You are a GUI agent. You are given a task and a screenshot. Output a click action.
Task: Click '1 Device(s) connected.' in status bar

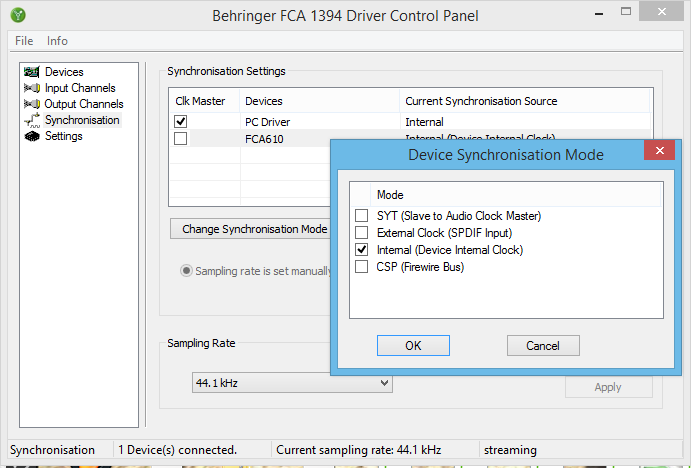tap(177, 450)
